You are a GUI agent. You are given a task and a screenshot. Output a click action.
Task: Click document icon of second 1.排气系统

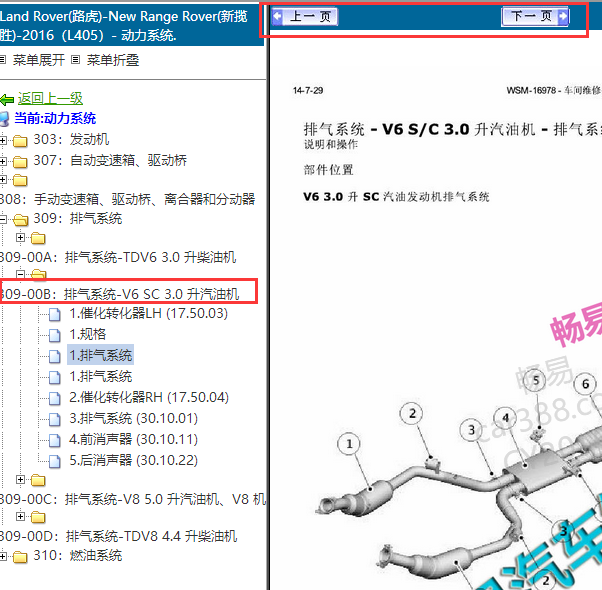coord(55,377)
